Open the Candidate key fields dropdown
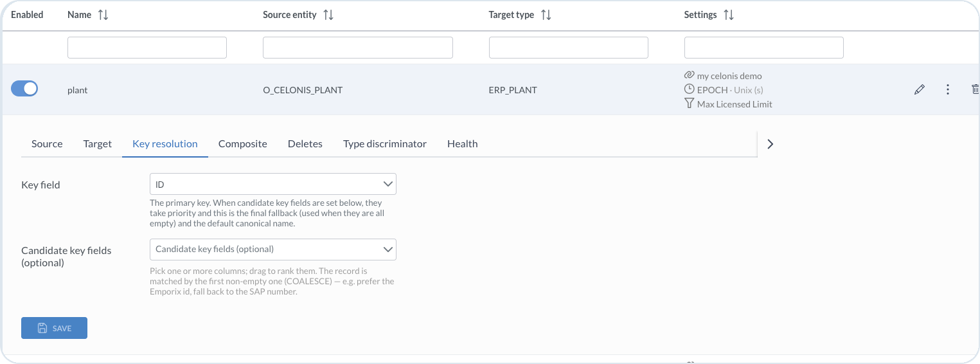Screen dimensions: 980x364 click(273, 250)
